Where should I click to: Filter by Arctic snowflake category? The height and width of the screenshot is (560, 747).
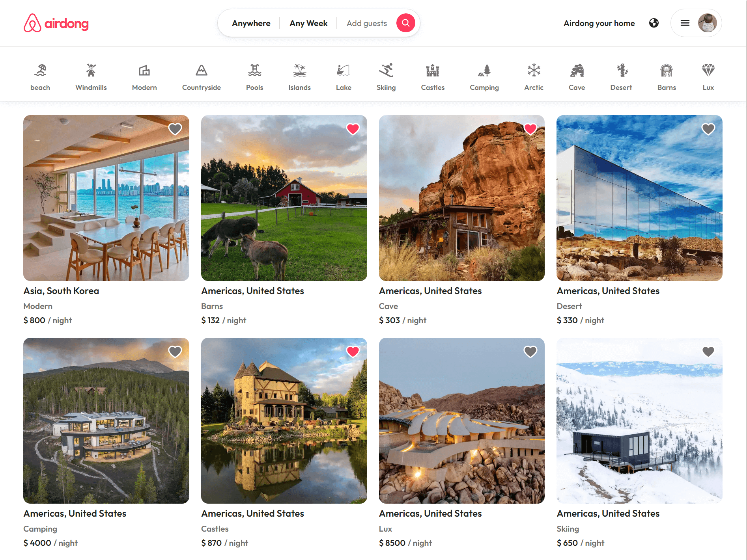click(534, 70)
